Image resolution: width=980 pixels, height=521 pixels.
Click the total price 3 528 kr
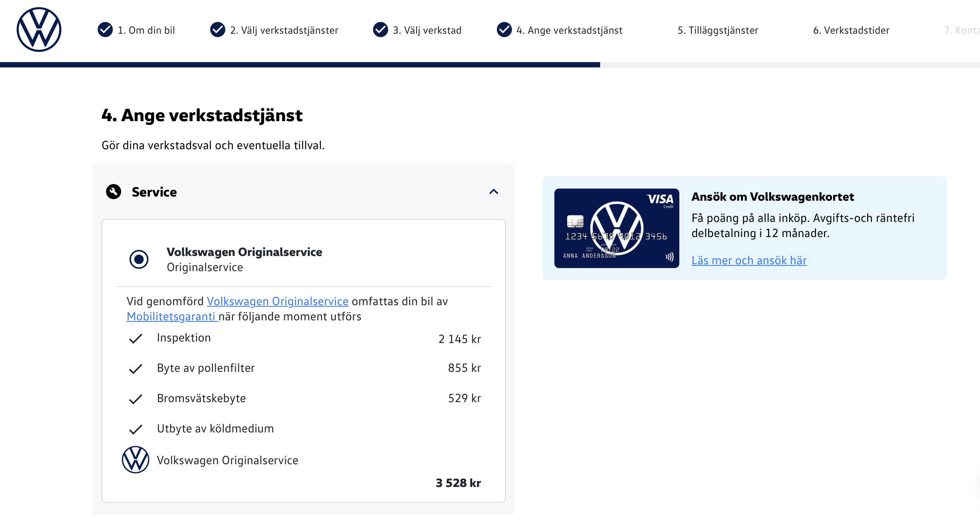pos(459,483)
